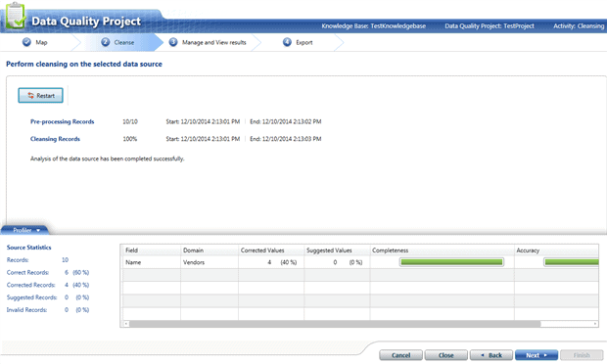Click 'Perform cleansing on the selected data source' heading
Image resolution: width=607 pixels, height=364 pixels.
[x=84, y=64]
